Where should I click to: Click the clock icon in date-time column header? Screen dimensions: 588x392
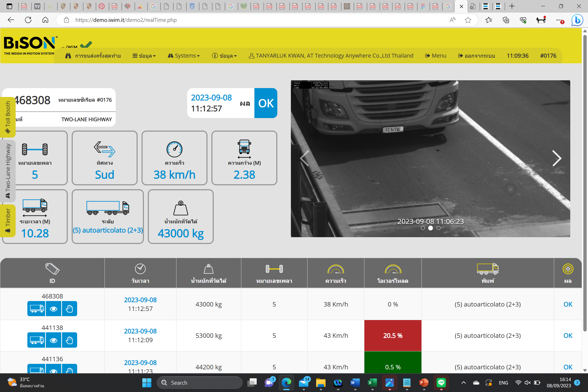[140, 269]
